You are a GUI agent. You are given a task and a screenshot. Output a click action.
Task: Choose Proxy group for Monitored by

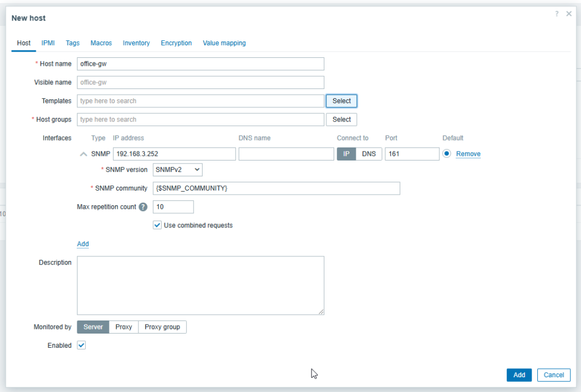[162, 327]
